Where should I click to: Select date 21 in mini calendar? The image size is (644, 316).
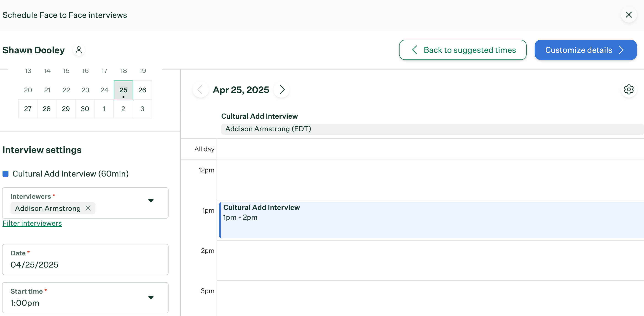click(47, 90)
